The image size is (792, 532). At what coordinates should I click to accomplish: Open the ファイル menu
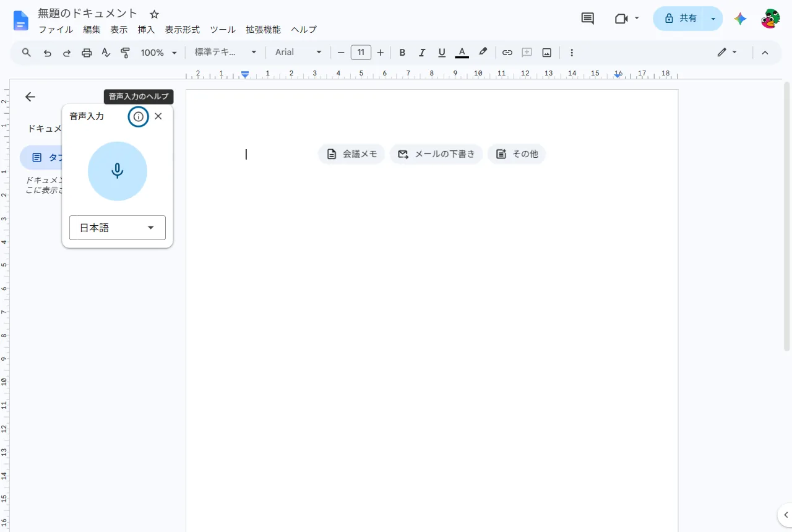coord(56,30)
